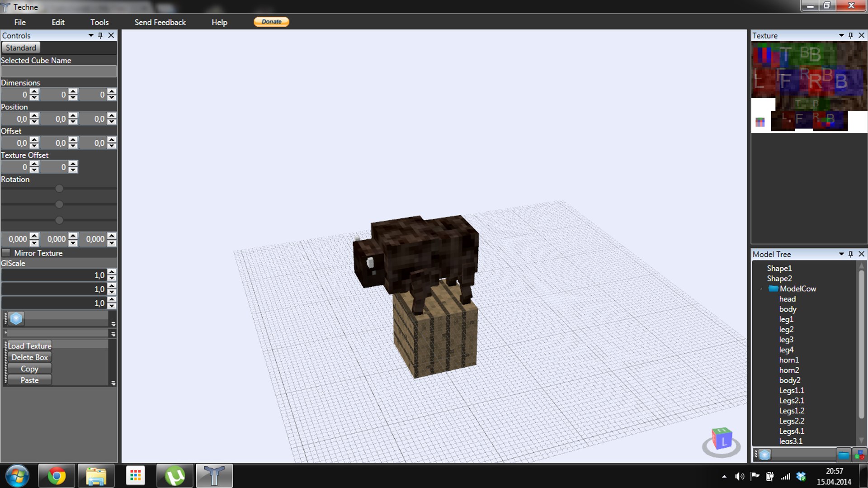Select Shape2 in Model Tree
The height and width of the screenshot is (488, 868).
click(779, 279)
